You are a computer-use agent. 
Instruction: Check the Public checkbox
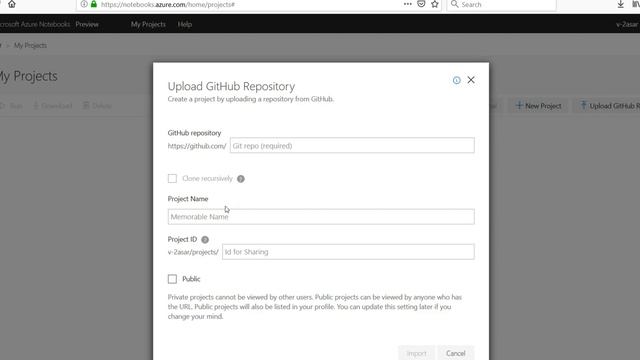tap(172, 279)
